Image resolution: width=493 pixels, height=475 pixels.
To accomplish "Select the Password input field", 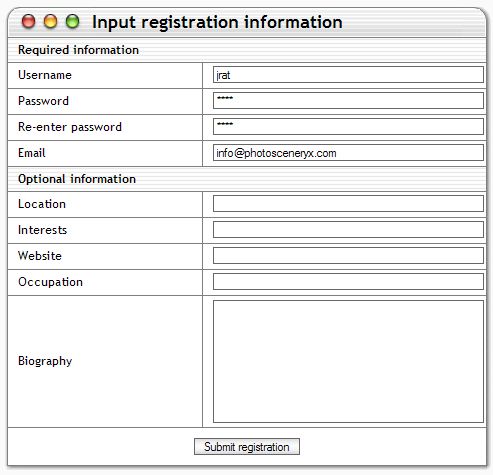I will pyautogui.click(x=348, y=101).
